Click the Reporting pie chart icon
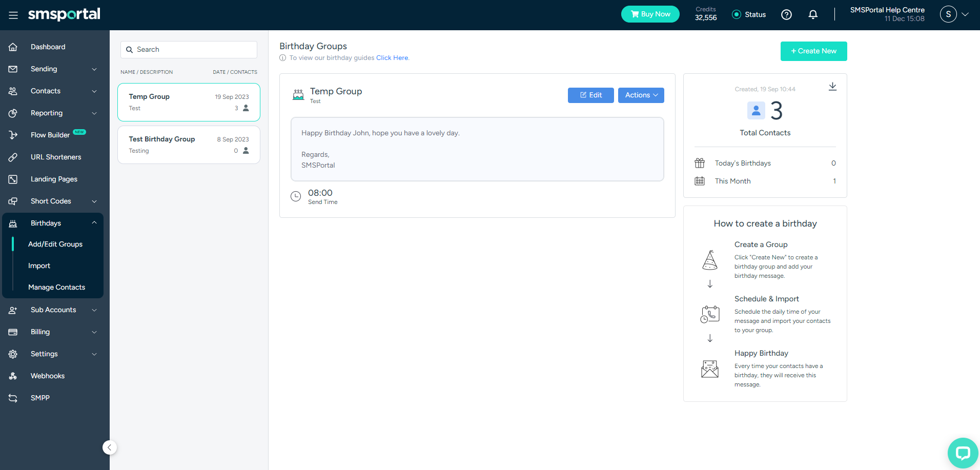980x470 pixels. (x=13, y=113)
